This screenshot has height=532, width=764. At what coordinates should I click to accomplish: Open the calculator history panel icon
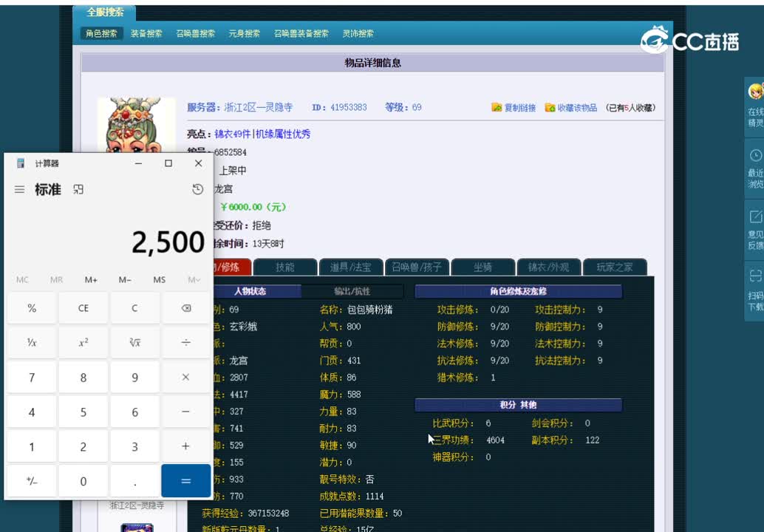(x=197, y=189)
